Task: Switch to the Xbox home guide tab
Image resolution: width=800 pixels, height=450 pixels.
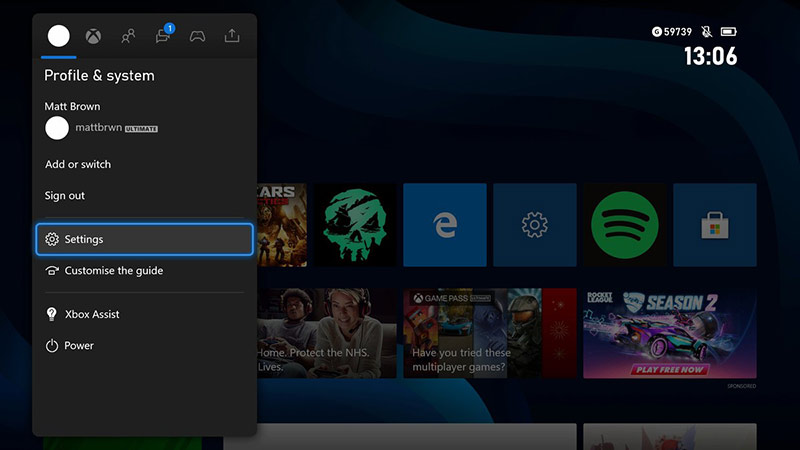Action: coord(93,36)
